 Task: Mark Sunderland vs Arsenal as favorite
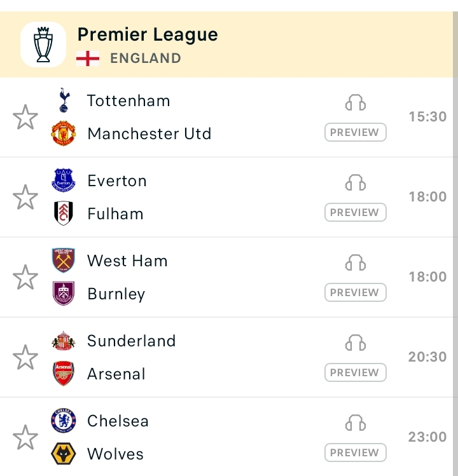pyautogui.click(x=25, y=358)
